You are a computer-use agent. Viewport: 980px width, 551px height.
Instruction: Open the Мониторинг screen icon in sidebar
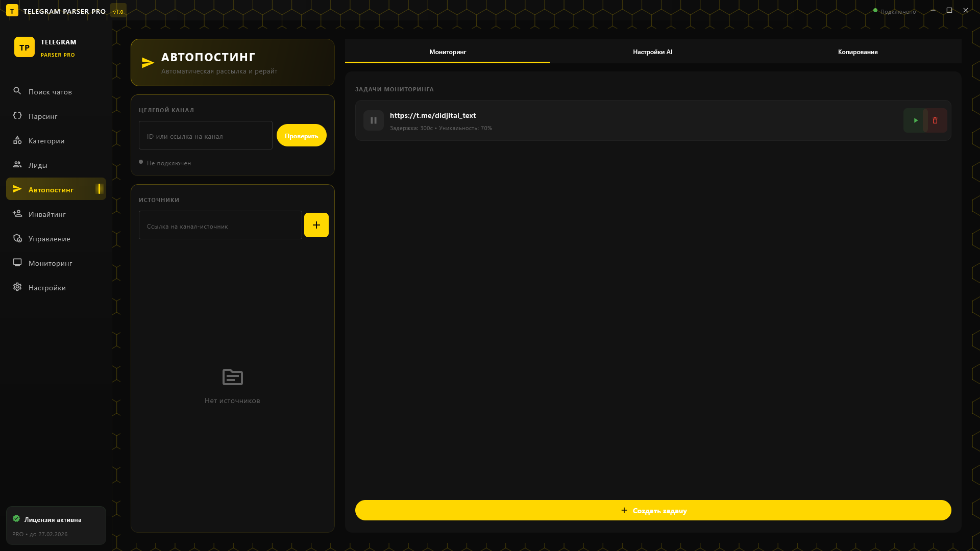[50, 263]
